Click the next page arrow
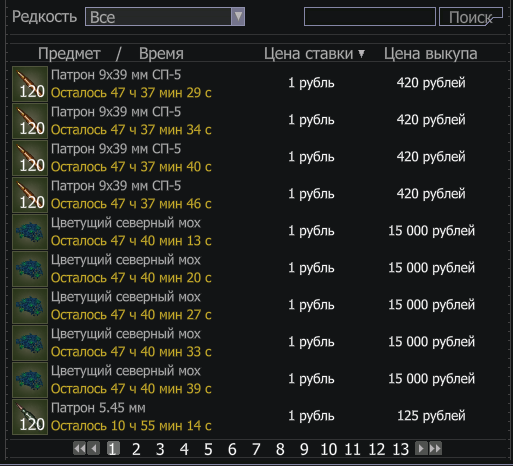 point(421,448)
